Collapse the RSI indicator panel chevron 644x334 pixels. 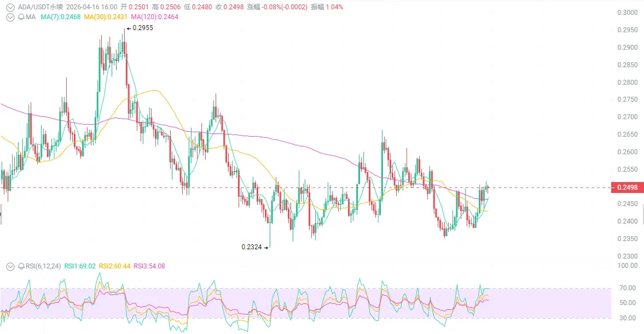(10, 267)
